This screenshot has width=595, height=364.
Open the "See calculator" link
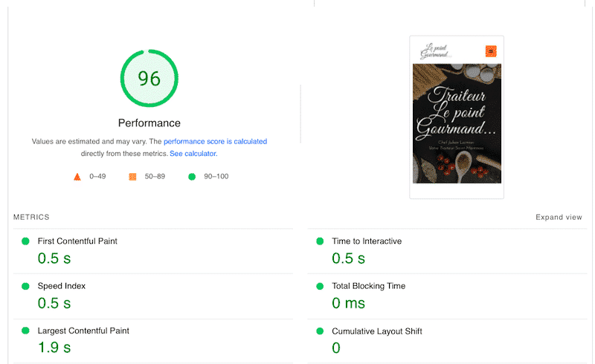tap(193, 154)
